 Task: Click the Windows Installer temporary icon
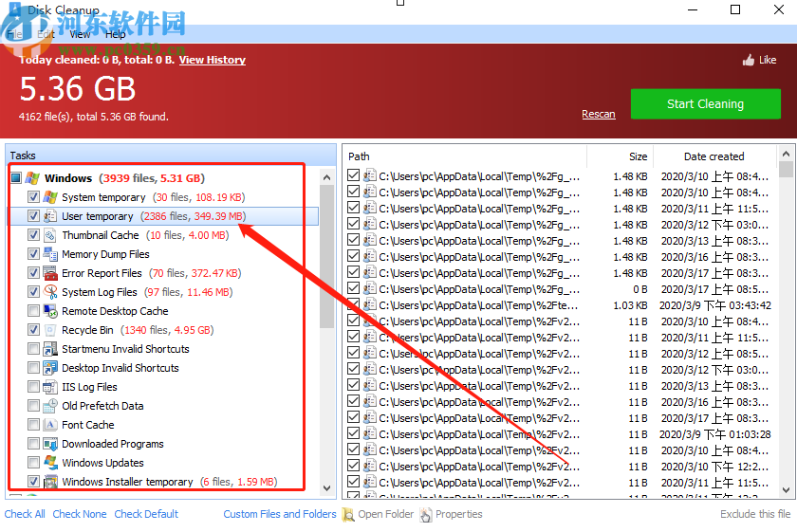(50, 482)
